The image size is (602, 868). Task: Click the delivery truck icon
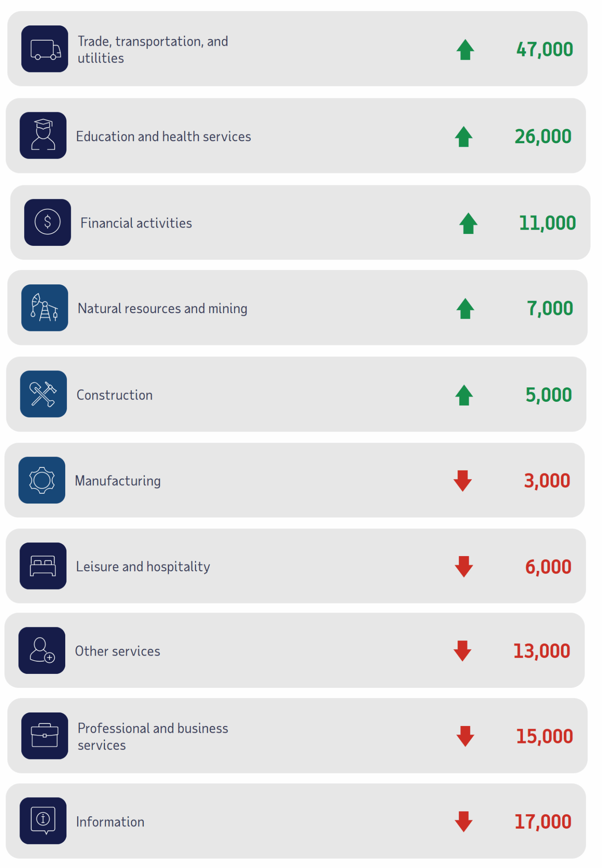(45, 49)
